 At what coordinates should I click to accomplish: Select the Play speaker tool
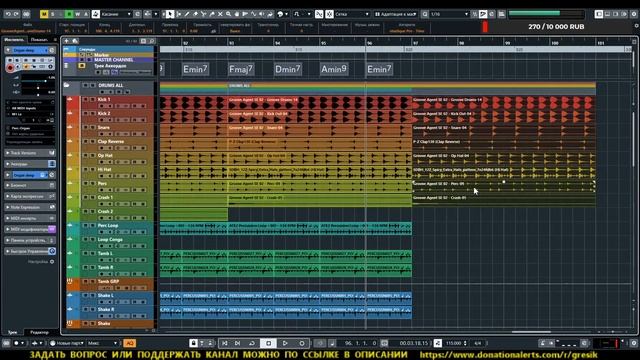coord(262,14)
